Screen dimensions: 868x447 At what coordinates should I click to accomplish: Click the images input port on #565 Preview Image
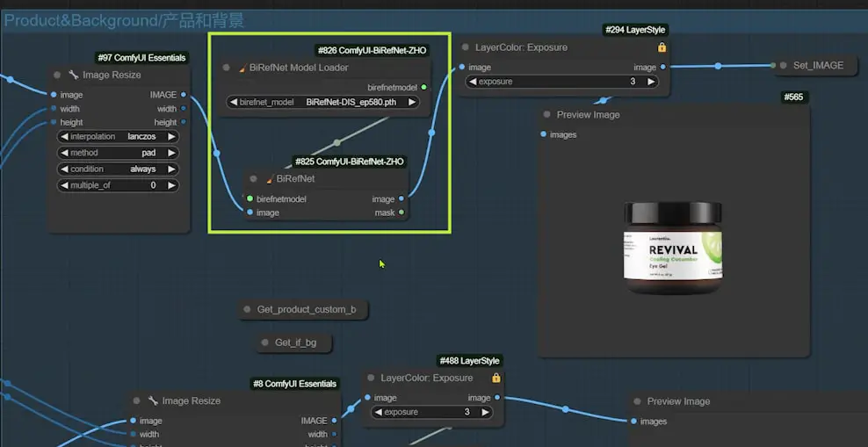543,134
